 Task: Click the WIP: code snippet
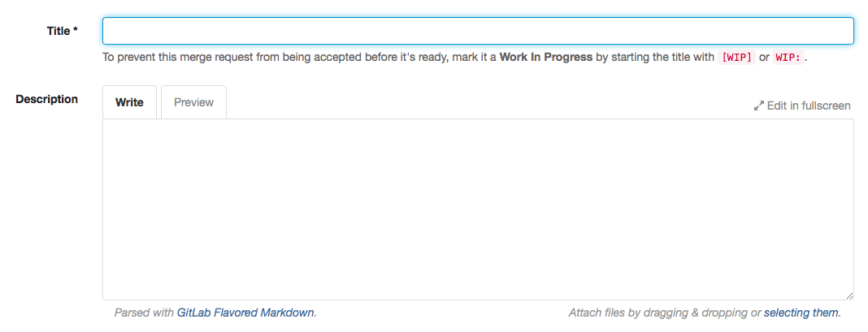(x=788, y=58)
